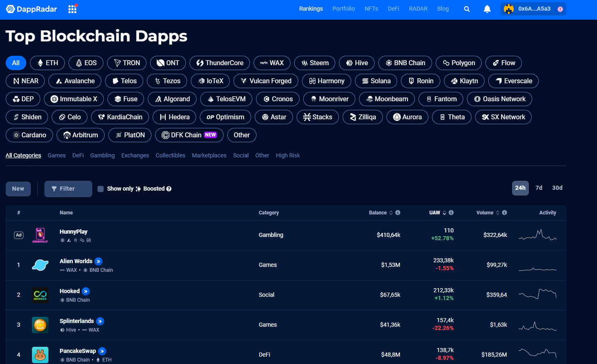View the Hooked activity sparkline

pos(538,294)
